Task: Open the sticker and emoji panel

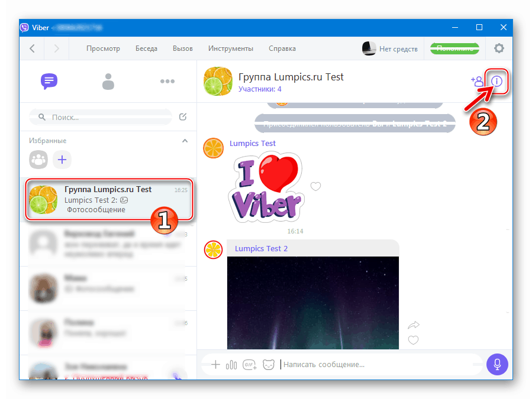Action: click(x=269, y=365)
